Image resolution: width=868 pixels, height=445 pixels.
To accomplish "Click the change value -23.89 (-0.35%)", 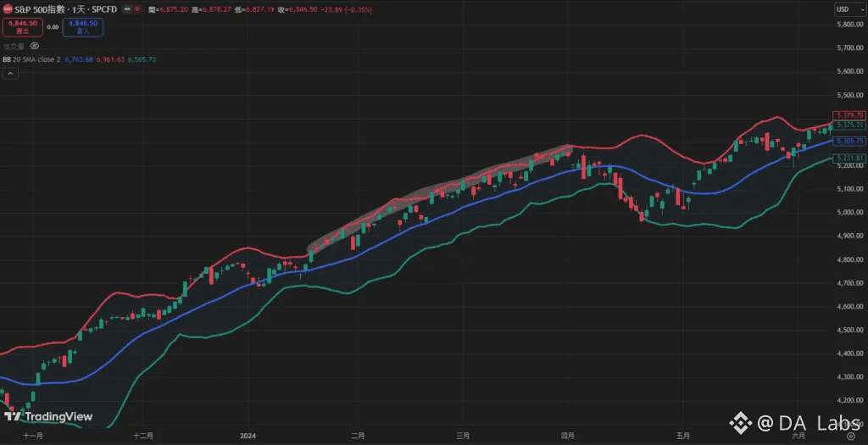I will point(345,10).
